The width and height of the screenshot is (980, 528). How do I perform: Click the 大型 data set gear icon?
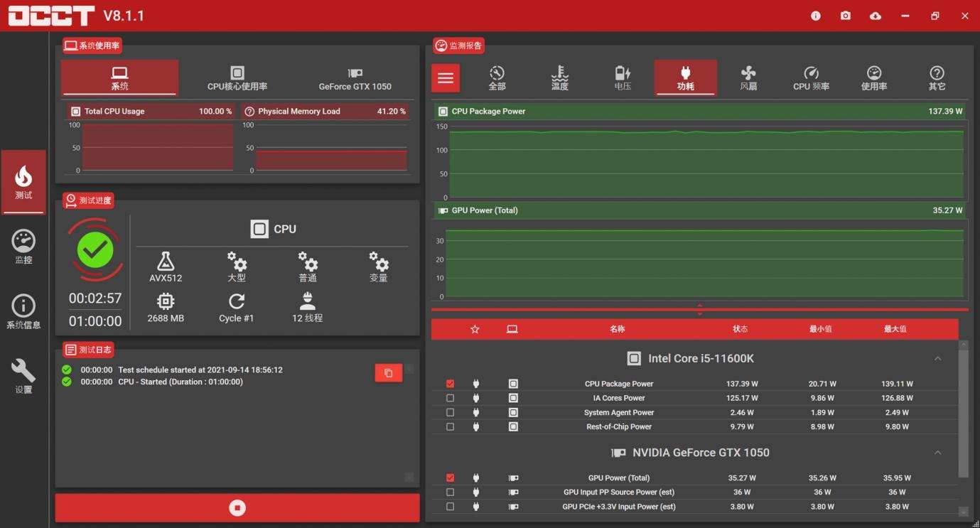pyautogui.click(x=237, y=262)
